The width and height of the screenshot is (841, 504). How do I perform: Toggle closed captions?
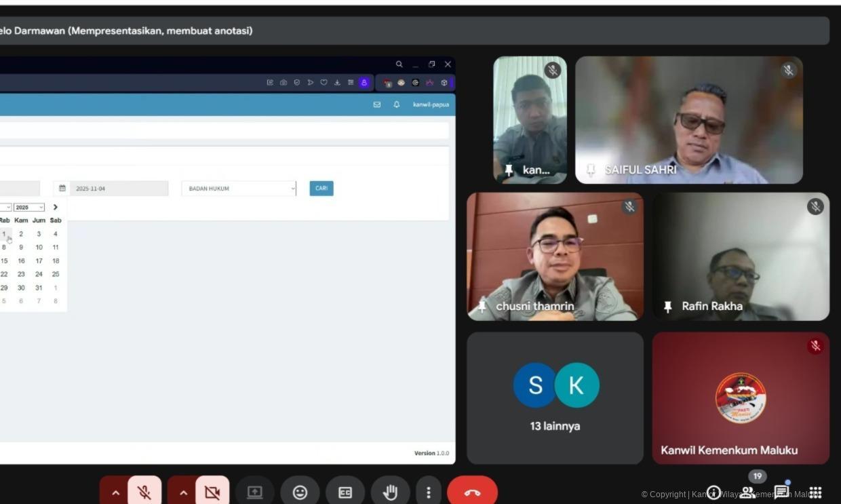pyautogui.click(x=345, y=492)
